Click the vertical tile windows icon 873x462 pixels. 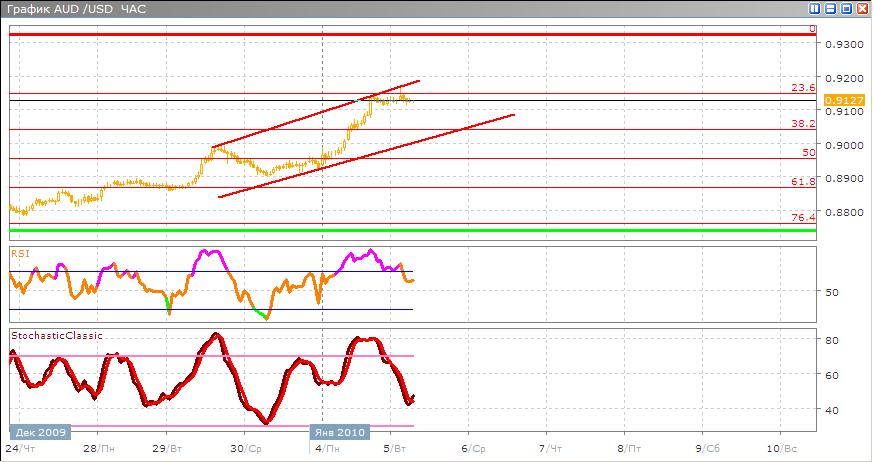point(813,9)
